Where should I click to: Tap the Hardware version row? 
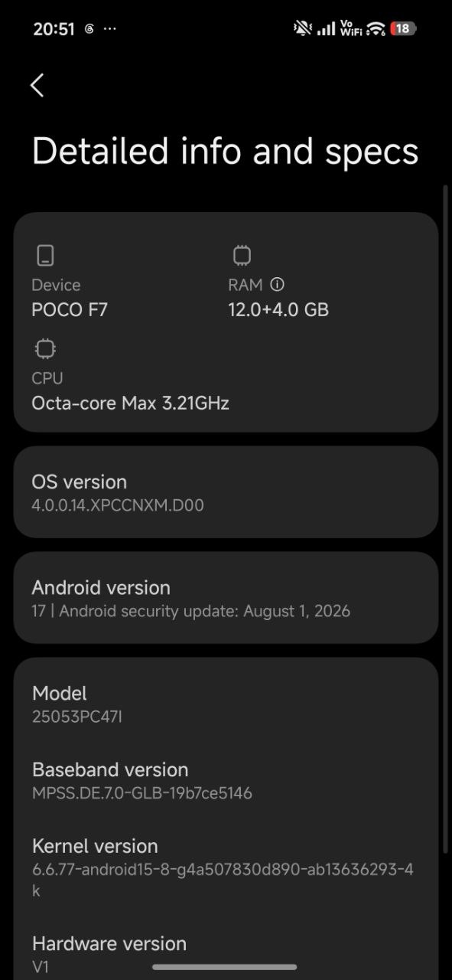226,954
